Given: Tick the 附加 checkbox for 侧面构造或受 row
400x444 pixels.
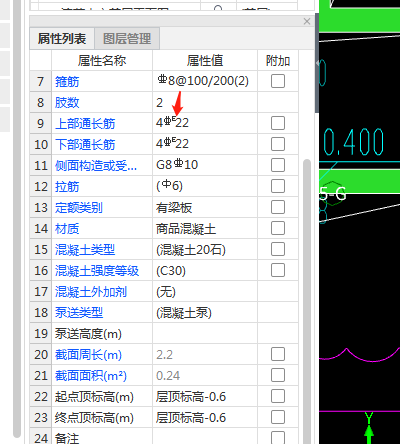Looking at the screenshot, I should tap(278, 165).
